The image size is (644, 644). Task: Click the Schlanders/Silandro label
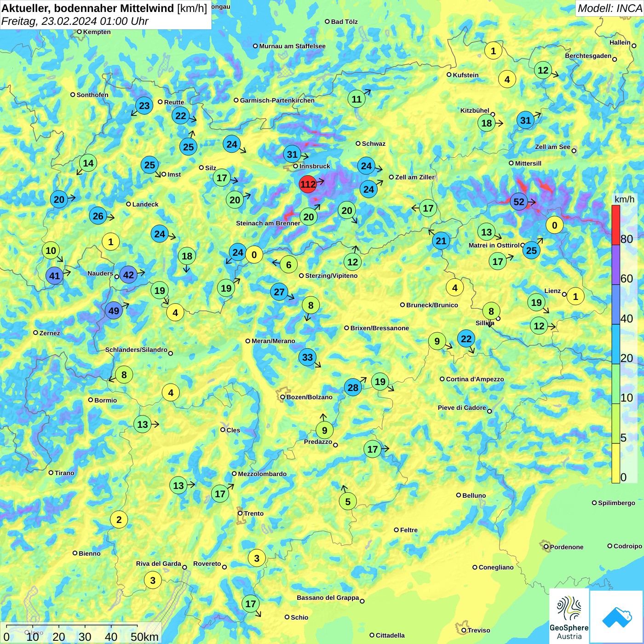[136, 350]
